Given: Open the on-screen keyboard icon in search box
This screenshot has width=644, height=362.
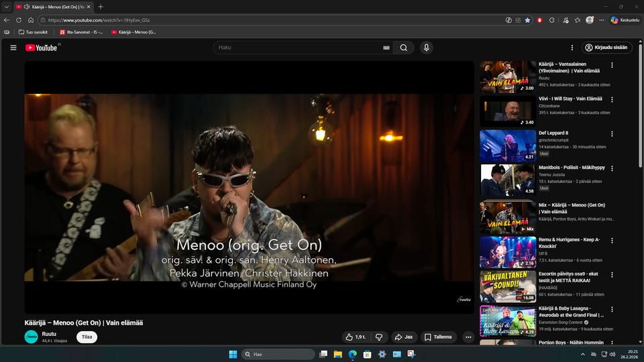Looking at the screenshot, I should (x=386, y=48).
